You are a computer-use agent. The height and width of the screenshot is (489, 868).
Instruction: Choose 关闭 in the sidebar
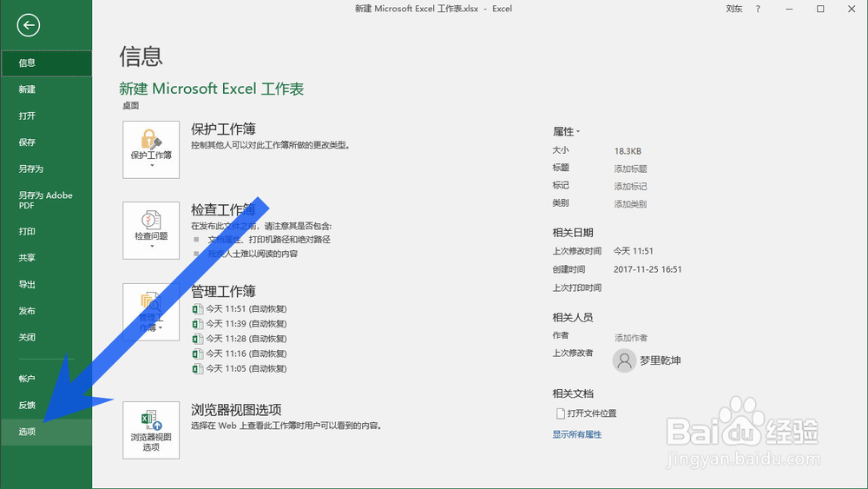pyautogui.click(x=47, y=337)
